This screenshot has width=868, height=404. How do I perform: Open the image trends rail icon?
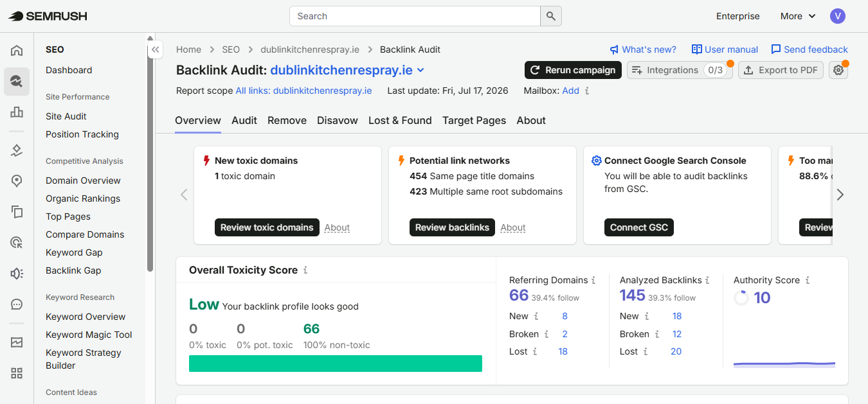point(17,342)
